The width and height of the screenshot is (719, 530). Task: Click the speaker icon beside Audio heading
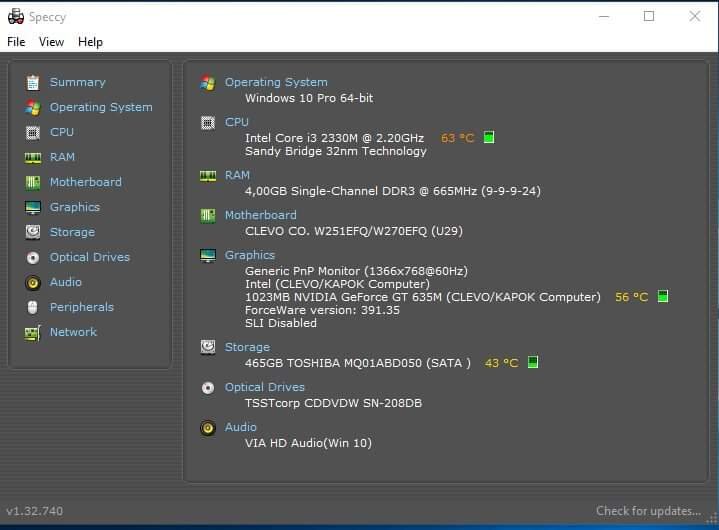tap(208, 428)
